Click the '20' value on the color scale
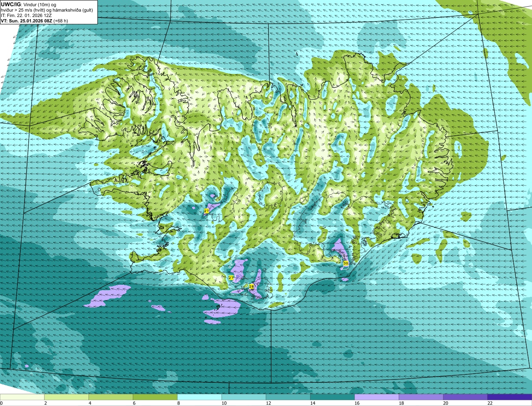Screen dimensions: 532x406 (x=445, y=403)
